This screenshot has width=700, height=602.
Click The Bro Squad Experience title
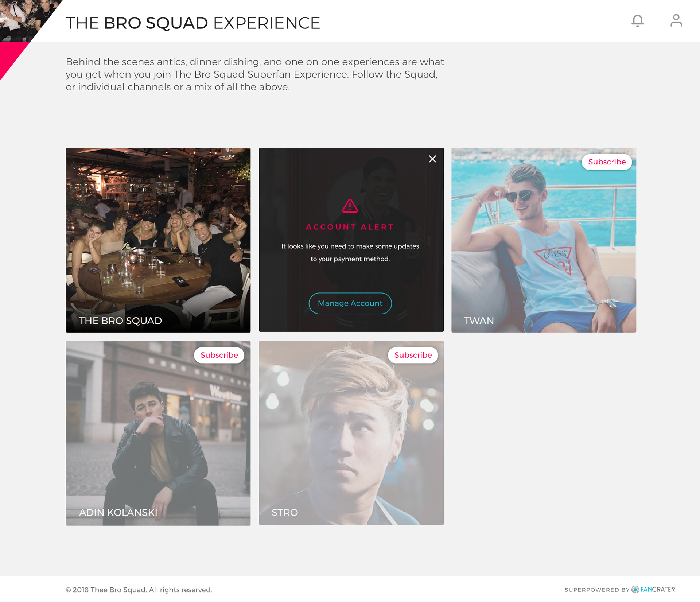193,23
